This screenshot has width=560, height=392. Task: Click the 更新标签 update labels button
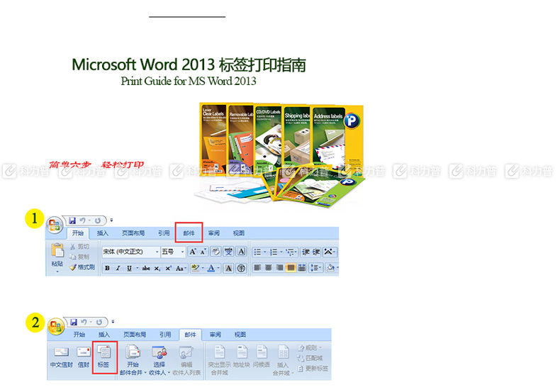(x=313, y=368)
